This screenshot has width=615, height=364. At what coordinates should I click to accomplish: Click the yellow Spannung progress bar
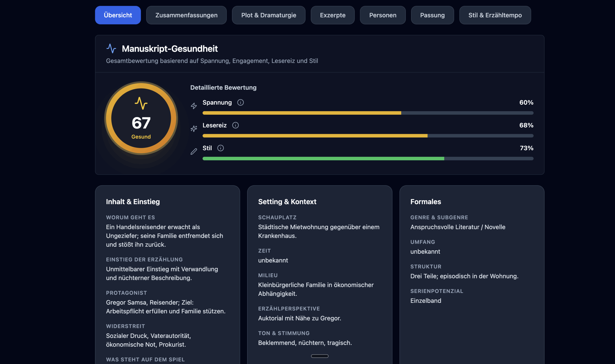coord(301,113)
